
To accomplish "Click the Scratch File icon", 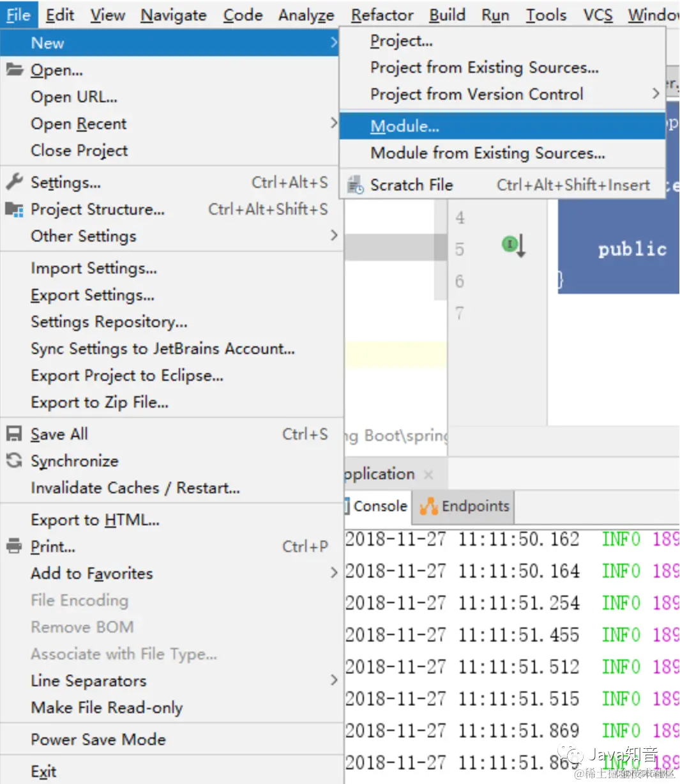I will [355, 185].
